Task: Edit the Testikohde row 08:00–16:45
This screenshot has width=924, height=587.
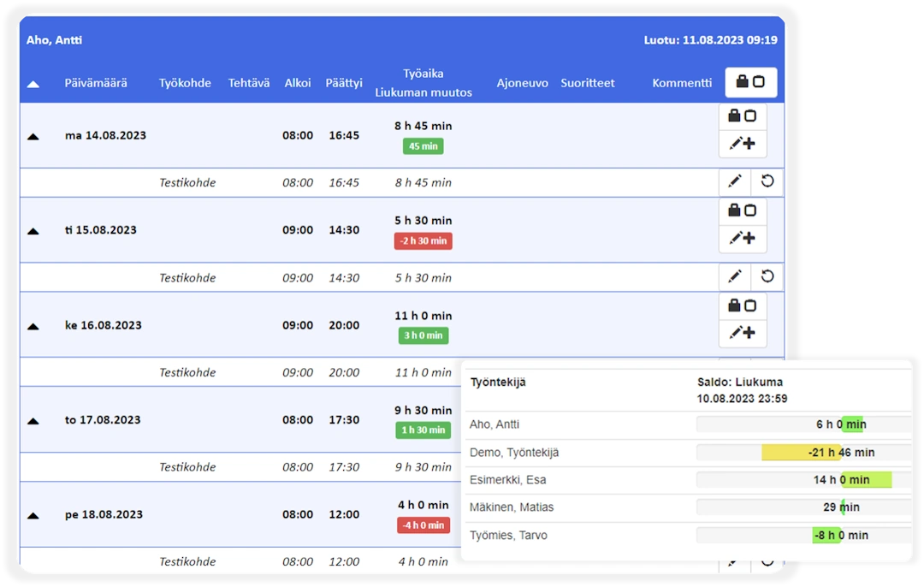Action: click(x=734, y=181)
